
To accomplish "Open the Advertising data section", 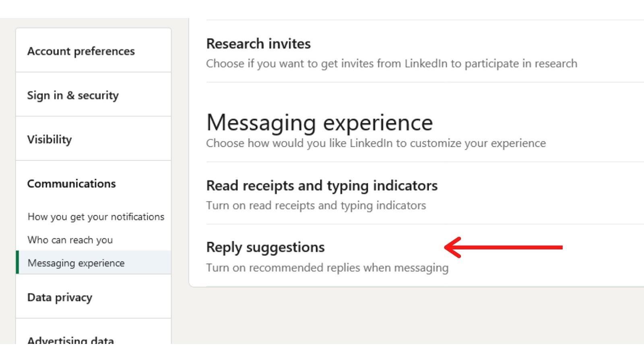I will point(70,340).
